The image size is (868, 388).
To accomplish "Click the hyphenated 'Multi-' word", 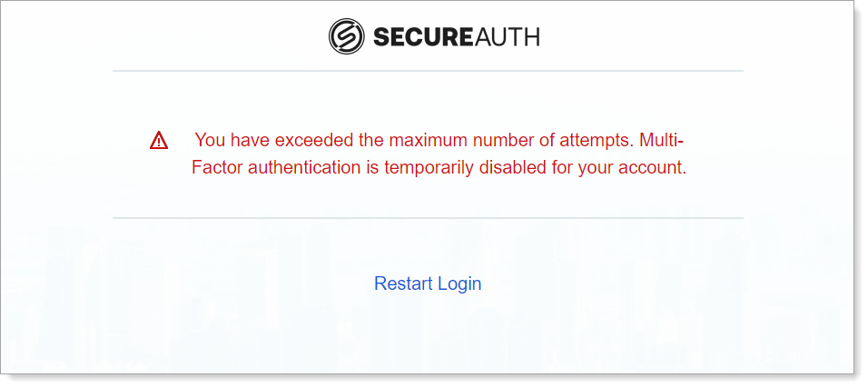I will tap(661, 140).
